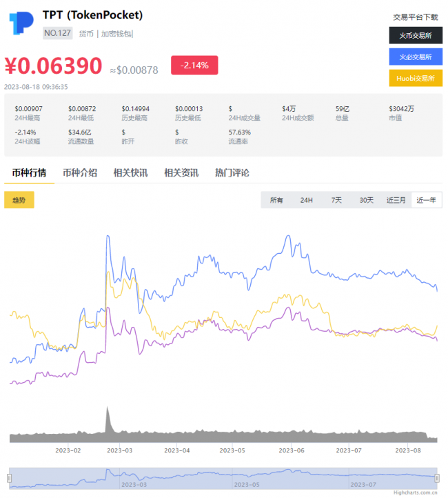Image resolution: width=448 pixels, height=498 pixels.
Task: Click the blue line peak near 2023-06
Action: click(288, 236)
